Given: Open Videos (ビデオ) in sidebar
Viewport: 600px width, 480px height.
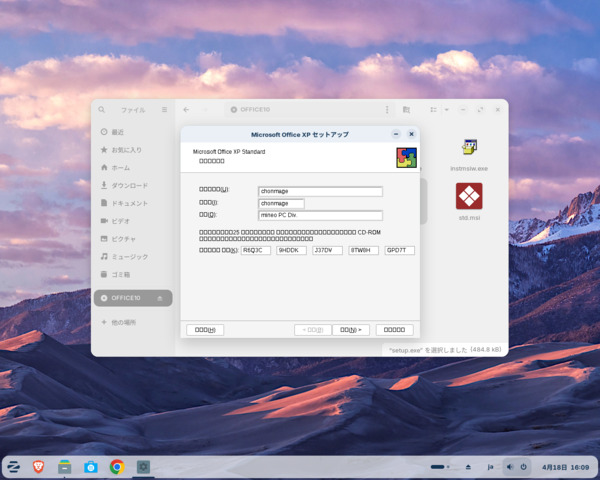Looking at the screenshot, I should [133, 221].
